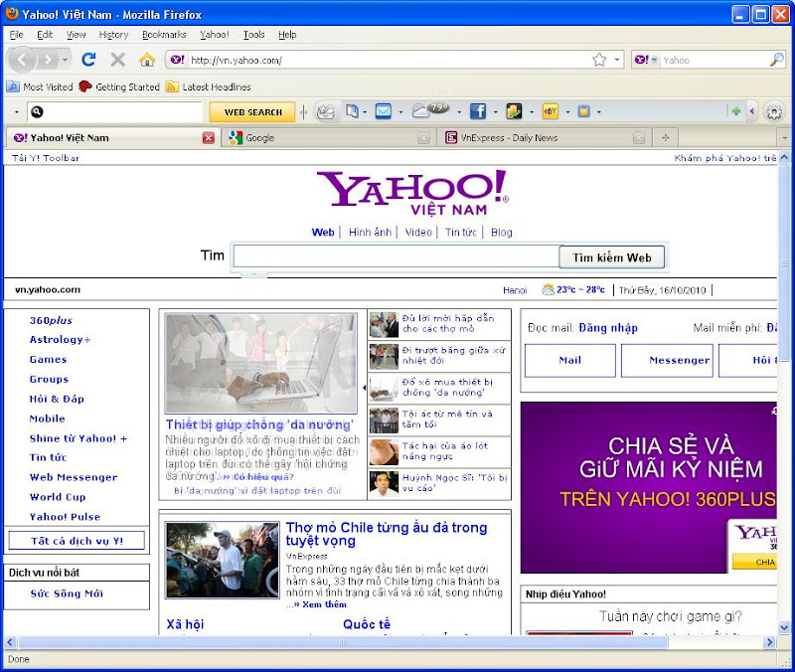Reload the current page
This screenshot has height=672, width=795.
point(88,60)
